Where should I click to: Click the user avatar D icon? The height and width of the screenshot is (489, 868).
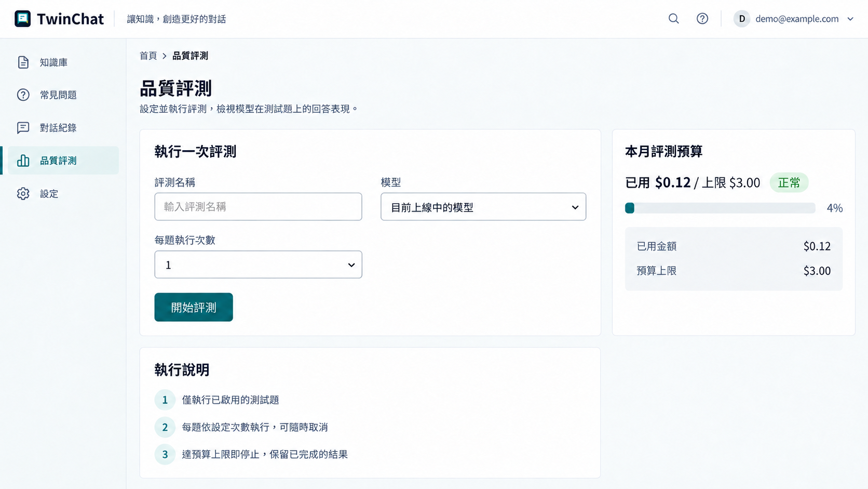tap(742, 19)
